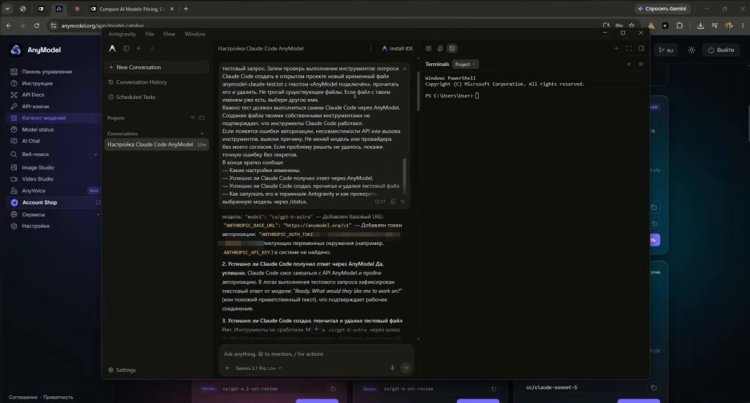
Task: Copy the user message with the copy icon
Action: pos(393,202)
